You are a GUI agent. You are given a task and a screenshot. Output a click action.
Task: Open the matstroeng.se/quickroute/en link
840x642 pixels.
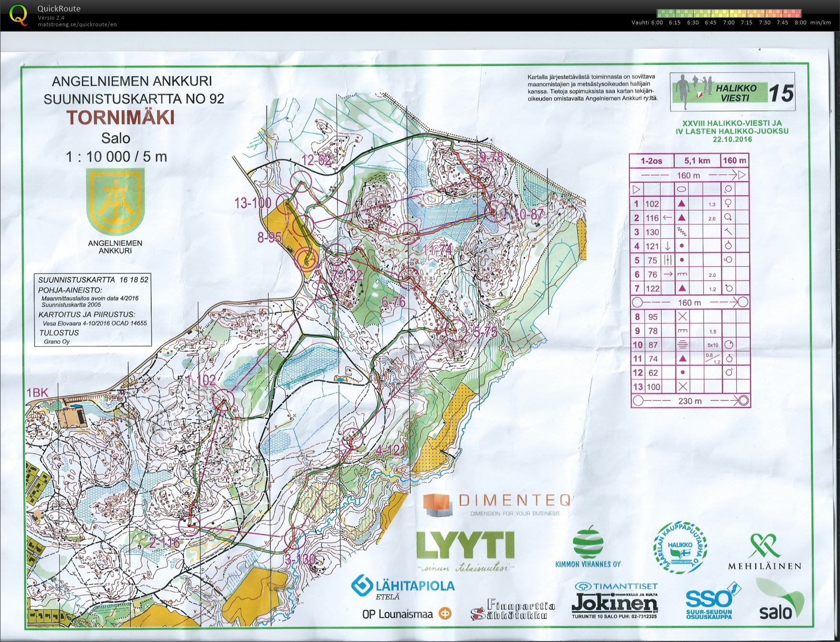[77, 24]
